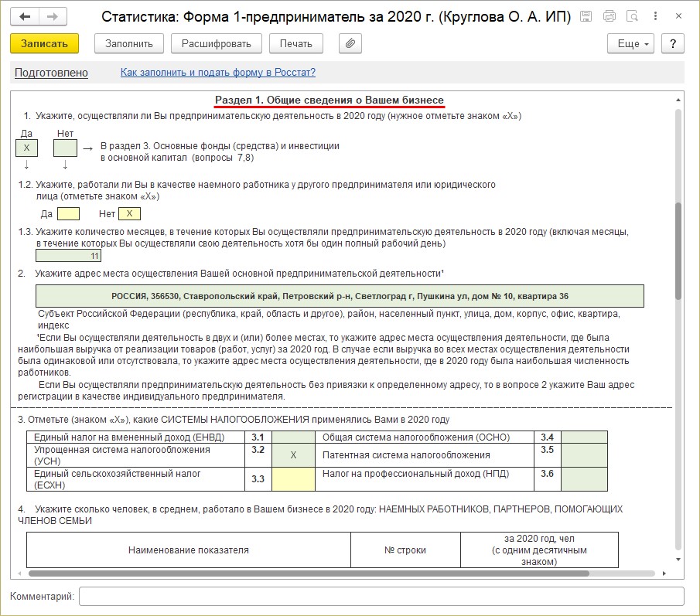Toggle the Нет box in question 1
700x616 pixels.
click(x=65, y=148)
